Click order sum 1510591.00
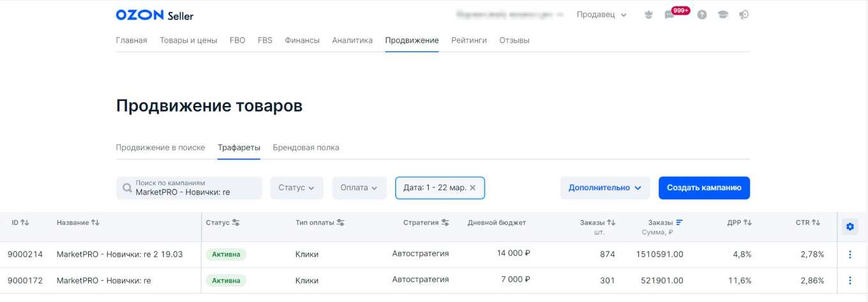 tap(659, 254)
